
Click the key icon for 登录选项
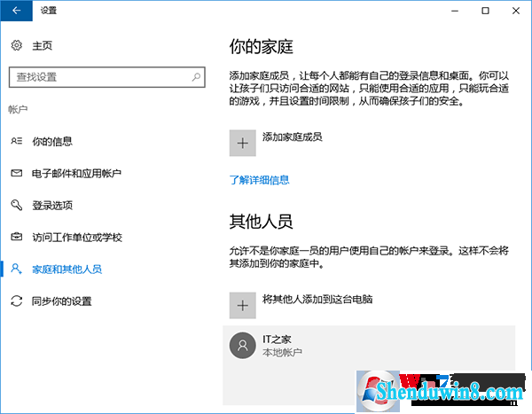(x=17, y=205)
